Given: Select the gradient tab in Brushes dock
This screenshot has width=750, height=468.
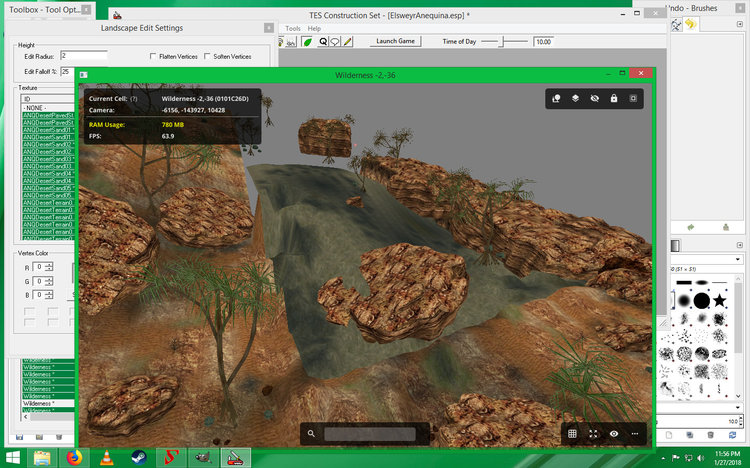Looking at the screenshot, I should click(x=675, y=246).
